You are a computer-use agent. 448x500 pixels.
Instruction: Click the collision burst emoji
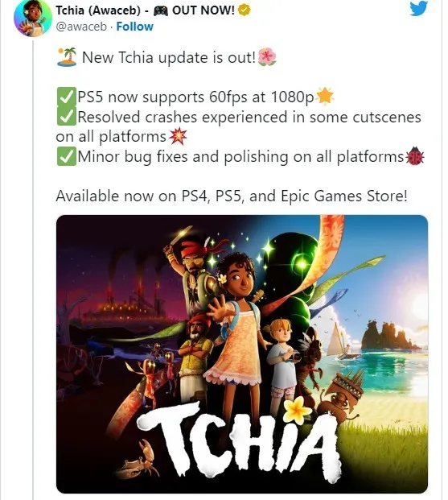point(178,136)
